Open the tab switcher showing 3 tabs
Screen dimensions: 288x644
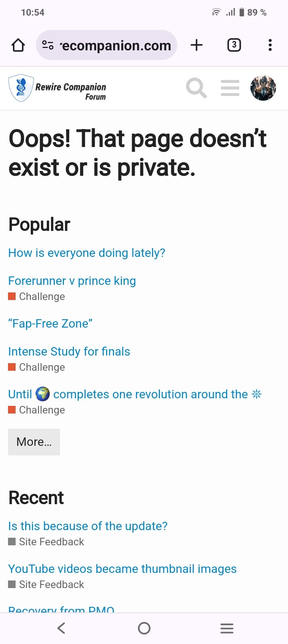pyautogui.click(x=234, y=45)
